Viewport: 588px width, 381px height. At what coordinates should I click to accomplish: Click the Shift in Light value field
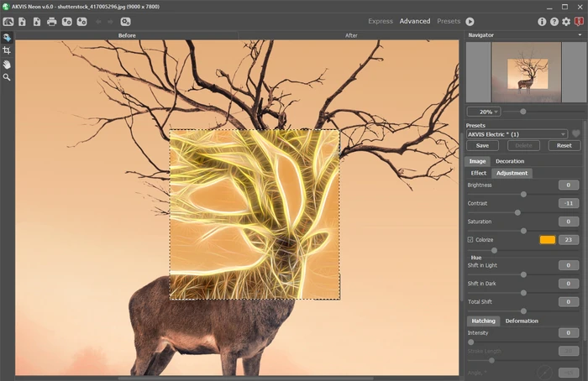pos(568,265)
